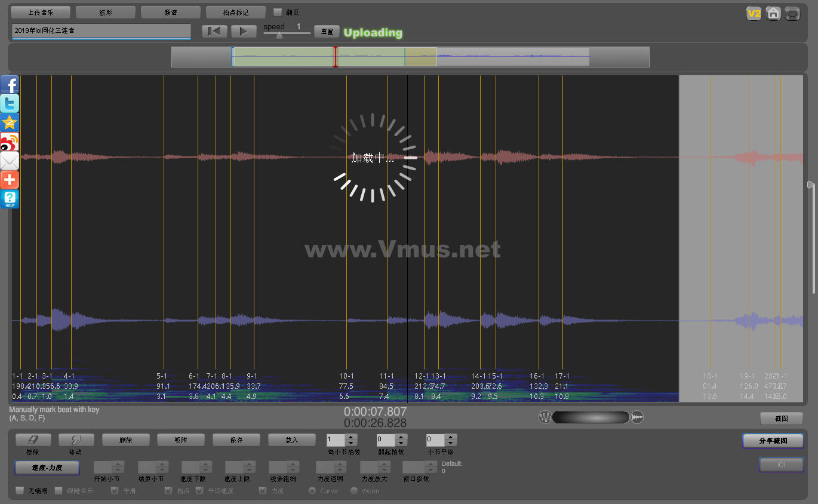This screenshot has height=504, width=818.
Task: Enable the 翻页 checkbox
Action: (277, 12)
